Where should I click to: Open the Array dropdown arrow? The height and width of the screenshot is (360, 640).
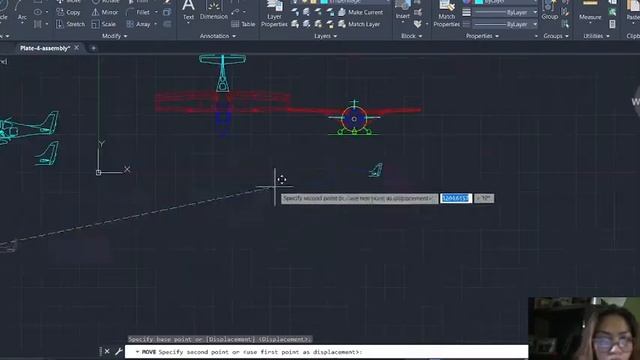coord(156,24)
